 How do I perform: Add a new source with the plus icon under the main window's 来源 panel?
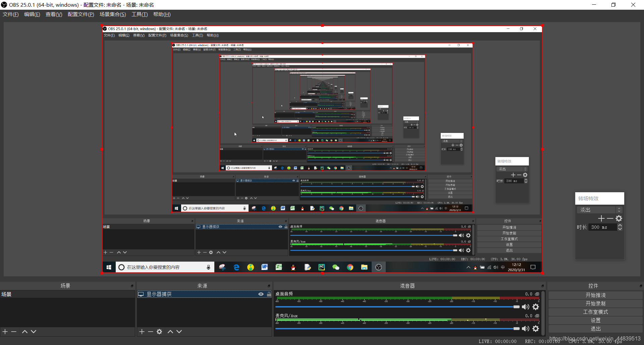(x=142, y=332)
